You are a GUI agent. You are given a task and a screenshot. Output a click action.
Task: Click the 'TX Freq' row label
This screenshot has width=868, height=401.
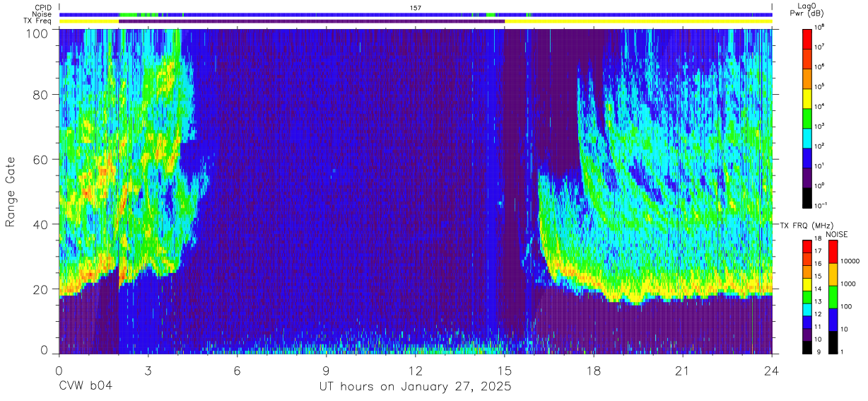point(37,21)
